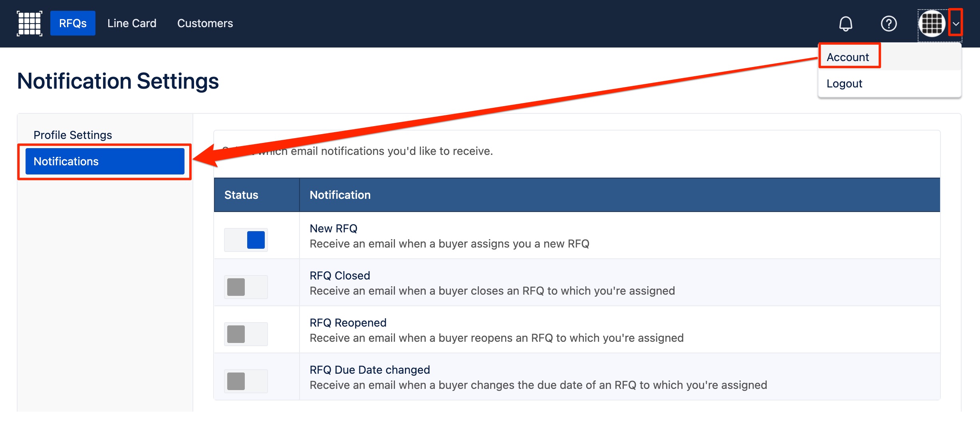
Task: Select Notifications in the settings sidebar
Action: pyautogui.click(x=105, y=161)
